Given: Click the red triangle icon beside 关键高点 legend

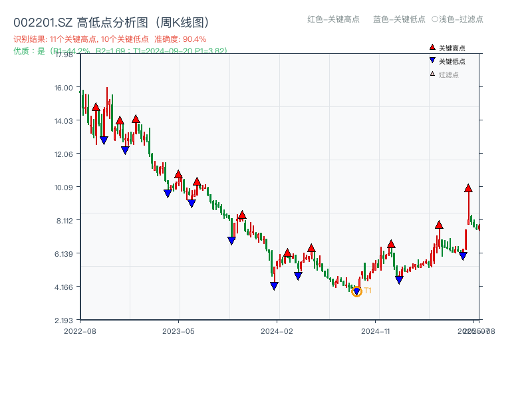Looking at the screenshot, I should [432, 47].
